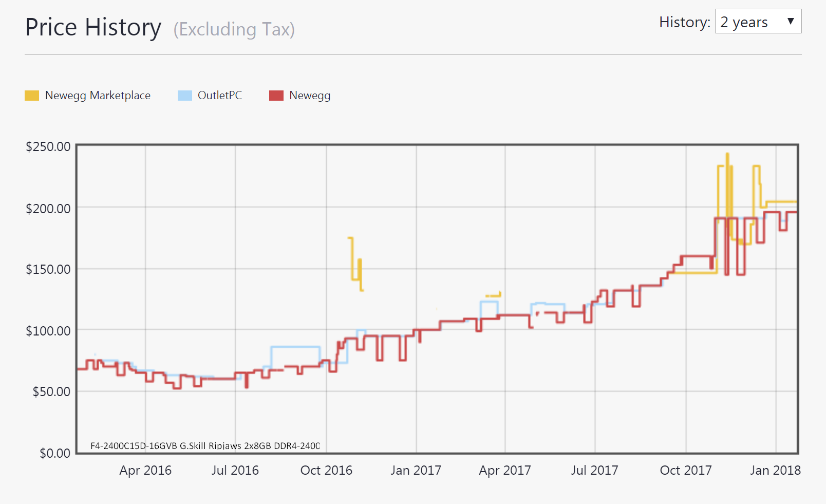This screenshot has height=504, width=826.
Task: Click the G.Skill Ripjaws product label in chart
Action: [x=205, y=445]
